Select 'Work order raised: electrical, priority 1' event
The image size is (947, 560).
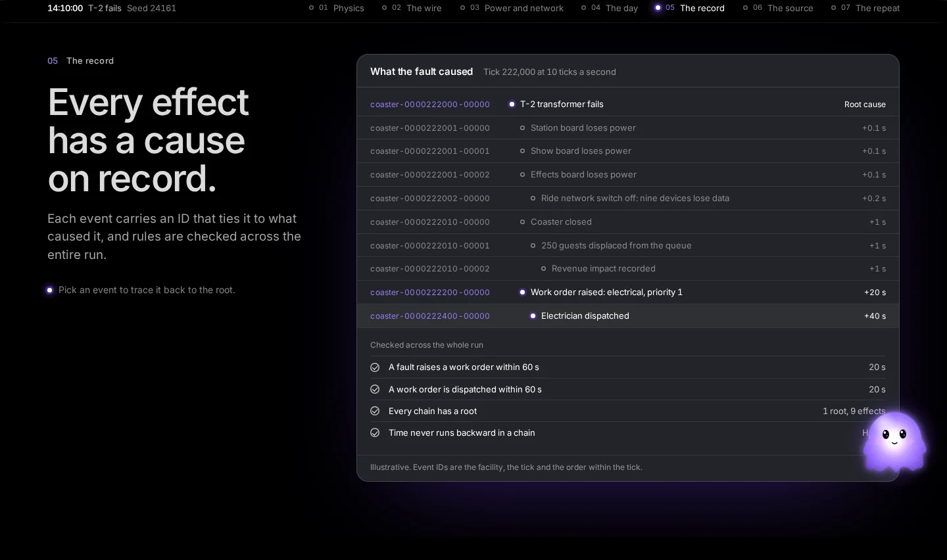(x=628, y=292)
